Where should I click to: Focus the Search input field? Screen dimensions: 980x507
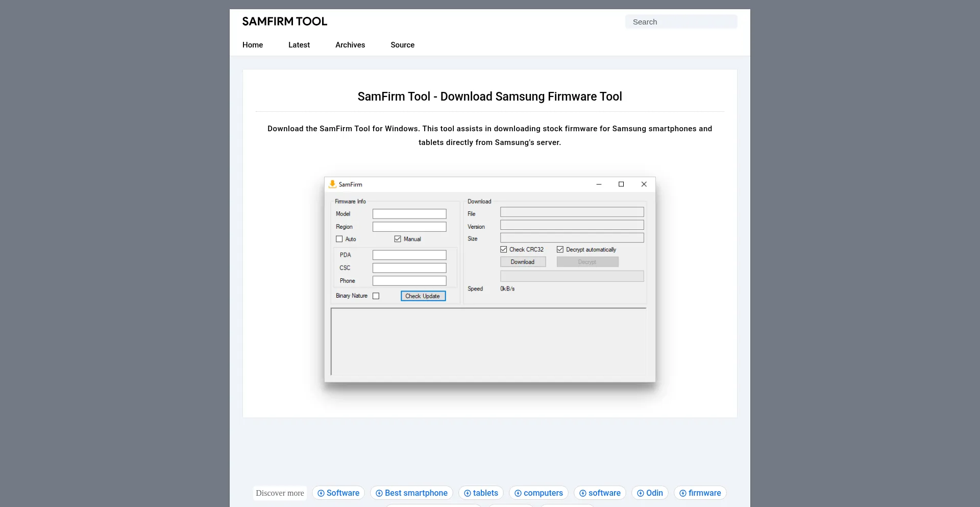[681, 22]
